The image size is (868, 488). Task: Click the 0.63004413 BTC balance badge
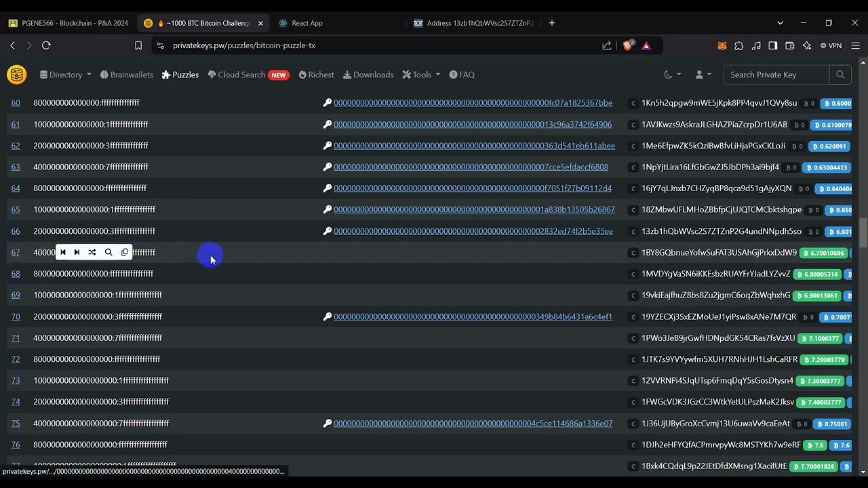click(826, 167)
